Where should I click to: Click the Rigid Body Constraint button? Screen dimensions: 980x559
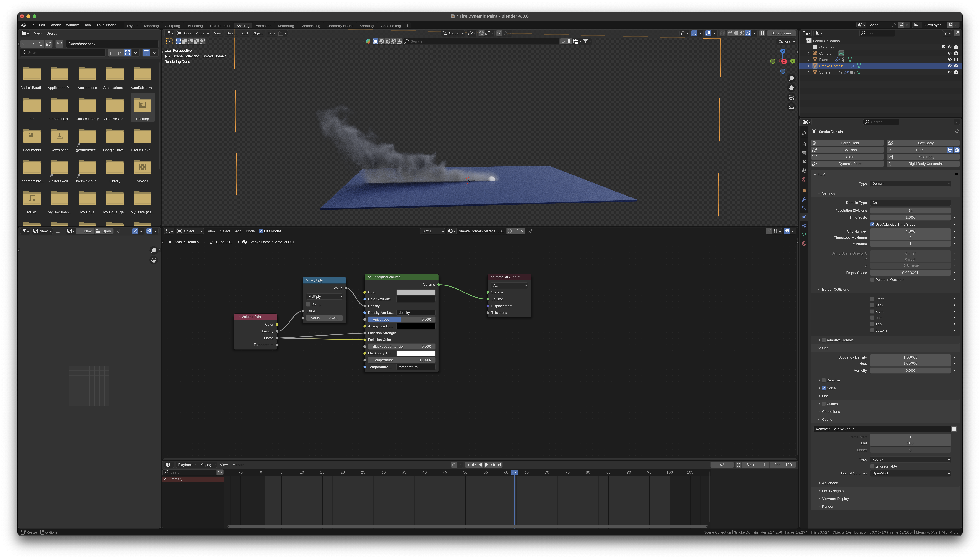click(923, 164)
